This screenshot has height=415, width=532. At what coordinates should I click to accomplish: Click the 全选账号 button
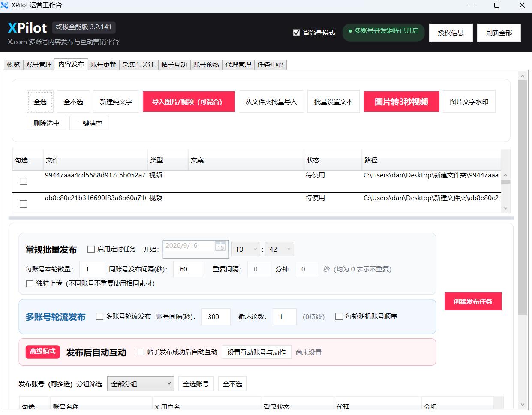click(x=196, y=384)
